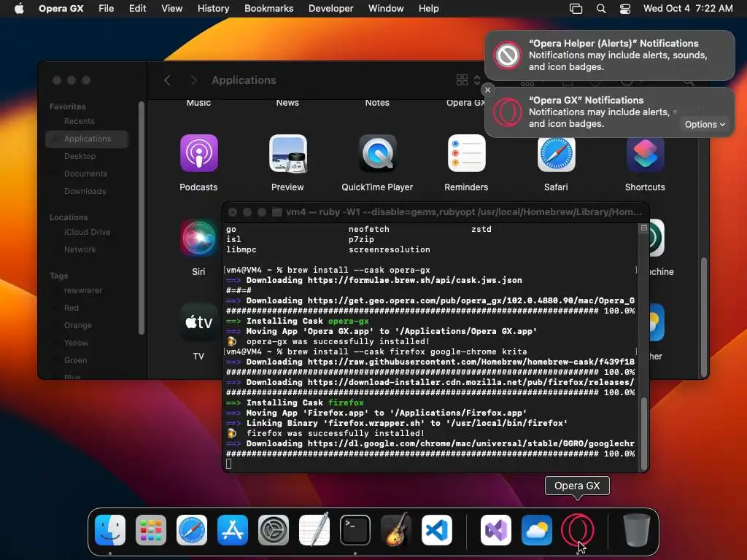The height and width of the screenshot is (560, 747).
Task: Open the Trash in the Dock
Action: [x=636, y=530]
